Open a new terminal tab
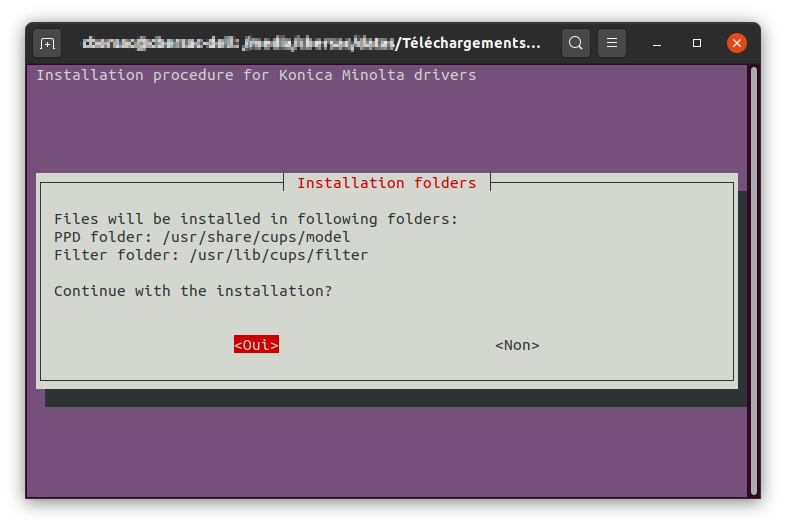 pos(47,43)
